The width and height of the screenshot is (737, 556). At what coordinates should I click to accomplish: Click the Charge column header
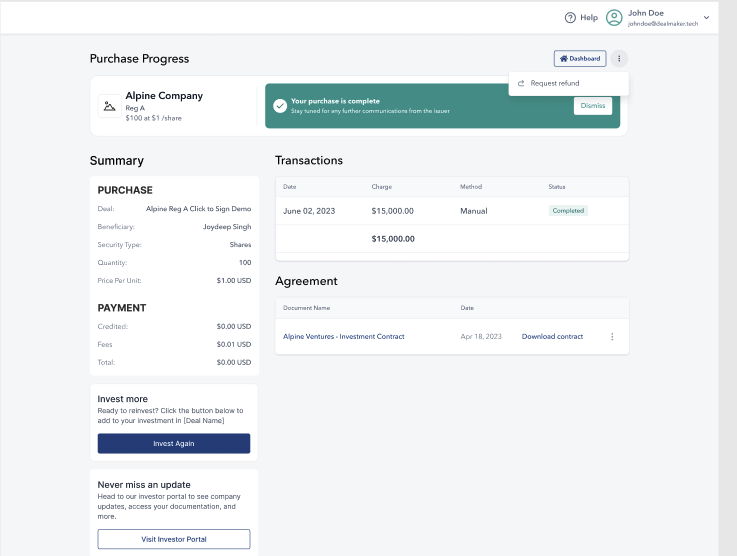[381, 187]
